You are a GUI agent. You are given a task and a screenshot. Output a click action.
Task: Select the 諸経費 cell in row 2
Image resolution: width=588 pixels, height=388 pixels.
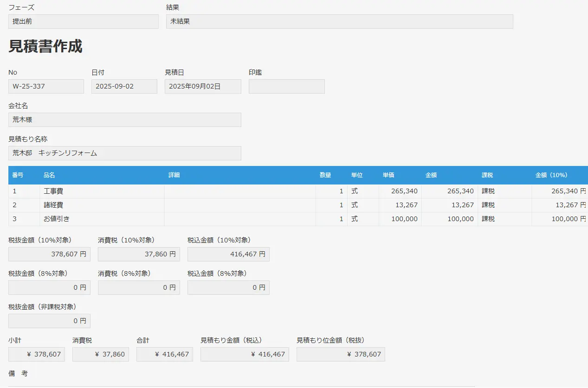102,205
